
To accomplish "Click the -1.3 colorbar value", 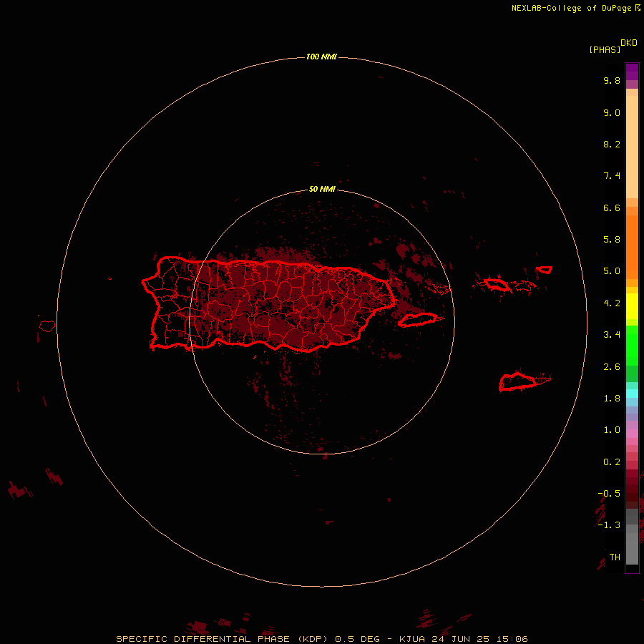I will point(609,525).
